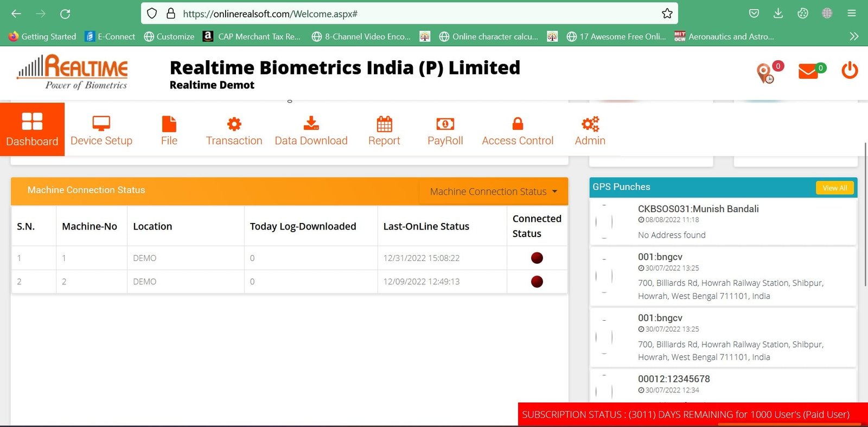
Task: Select 08/08/2022 11:18 punch time
Action: click(672, 220)
